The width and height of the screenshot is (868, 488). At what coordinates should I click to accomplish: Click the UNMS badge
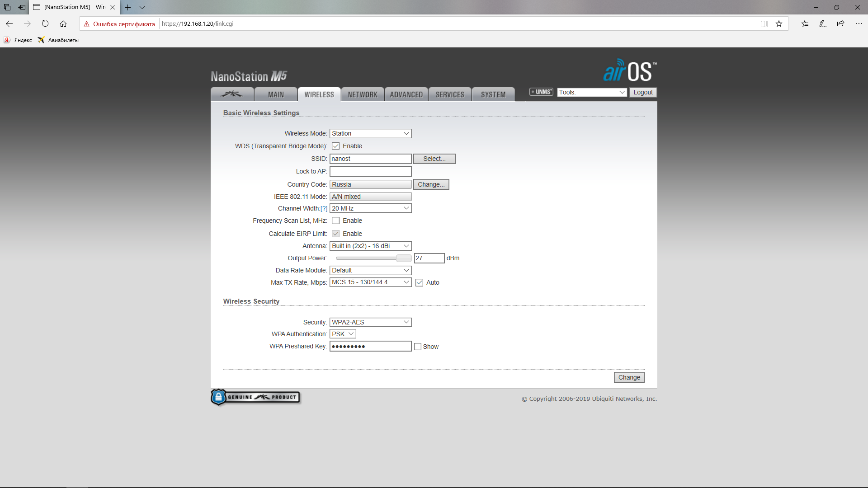541,92
